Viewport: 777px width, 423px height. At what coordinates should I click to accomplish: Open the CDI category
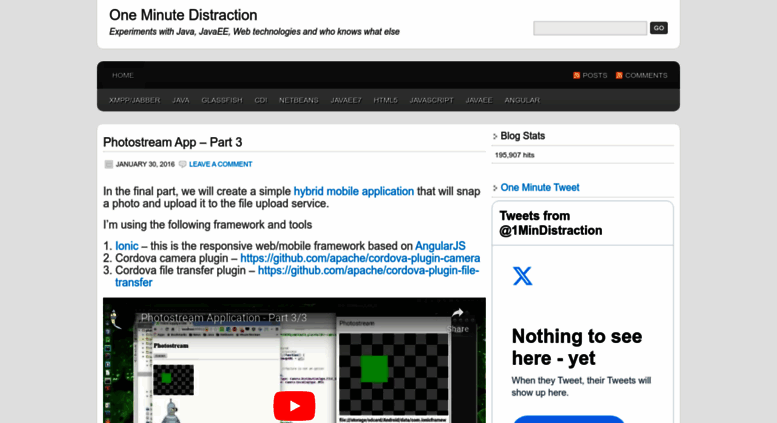tap(261, 100)
